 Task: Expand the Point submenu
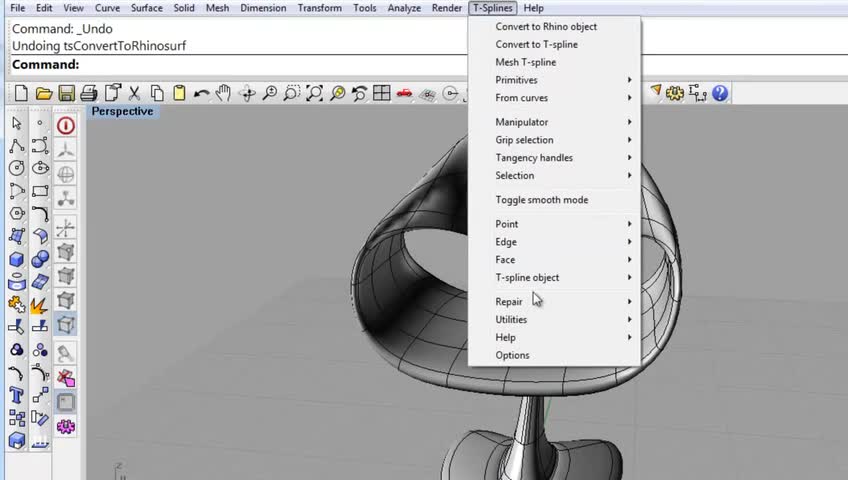tap(554, 224)
